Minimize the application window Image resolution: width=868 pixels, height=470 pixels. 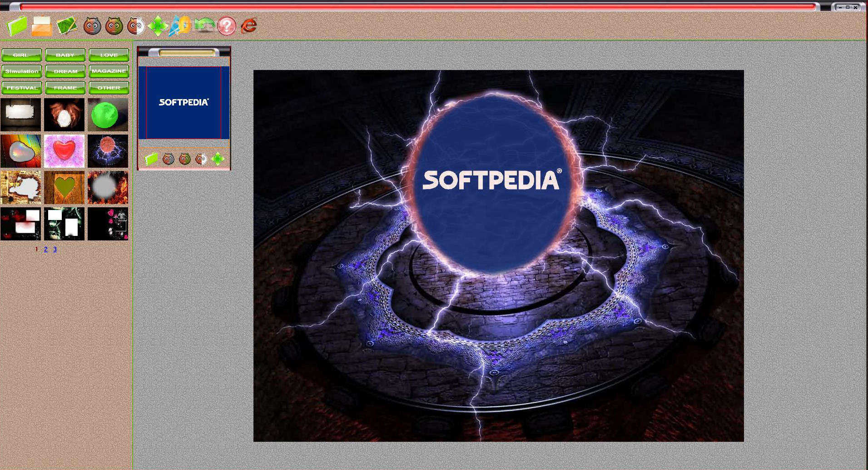coord(841,7)
